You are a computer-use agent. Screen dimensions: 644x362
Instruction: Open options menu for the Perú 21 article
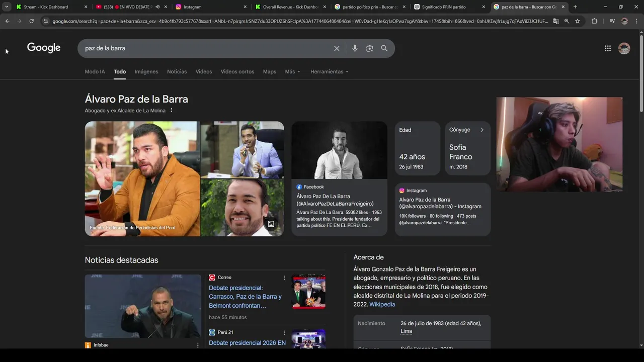[284, 332]
